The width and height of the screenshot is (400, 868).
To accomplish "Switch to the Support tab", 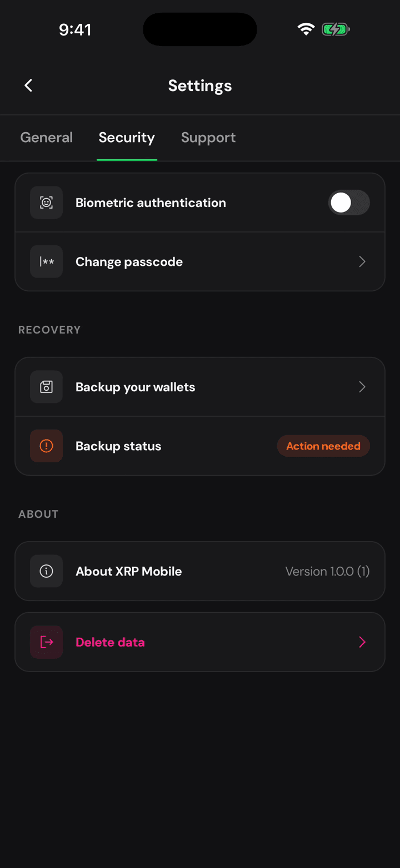I will (208, 138).
